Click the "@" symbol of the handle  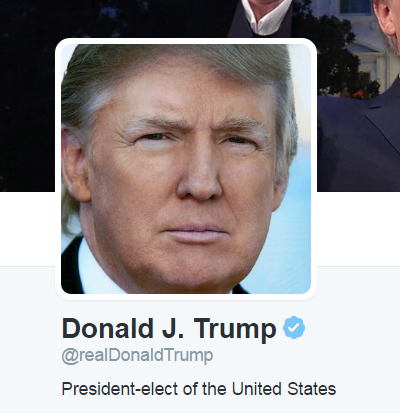click(x=69, y=357)
